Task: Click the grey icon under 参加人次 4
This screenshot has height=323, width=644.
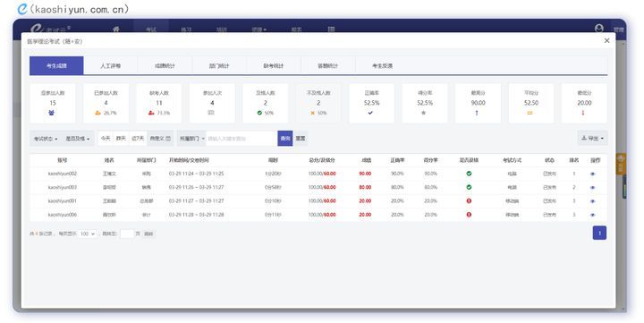Action: click(x=211, y=113)
